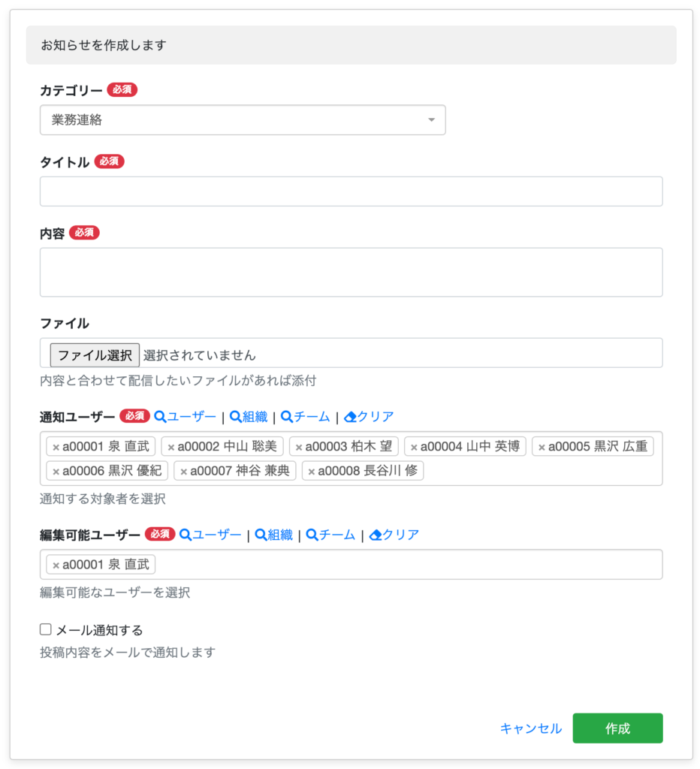Remove a00007 神谷 兼典 tag with x icon
This screenshot has width=700, height=769.
pos(184,472)
